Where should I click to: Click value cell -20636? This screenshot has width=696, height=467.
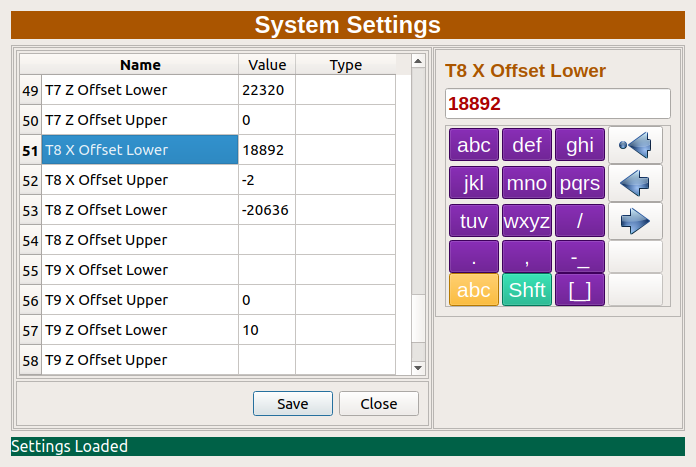(267, 210)
